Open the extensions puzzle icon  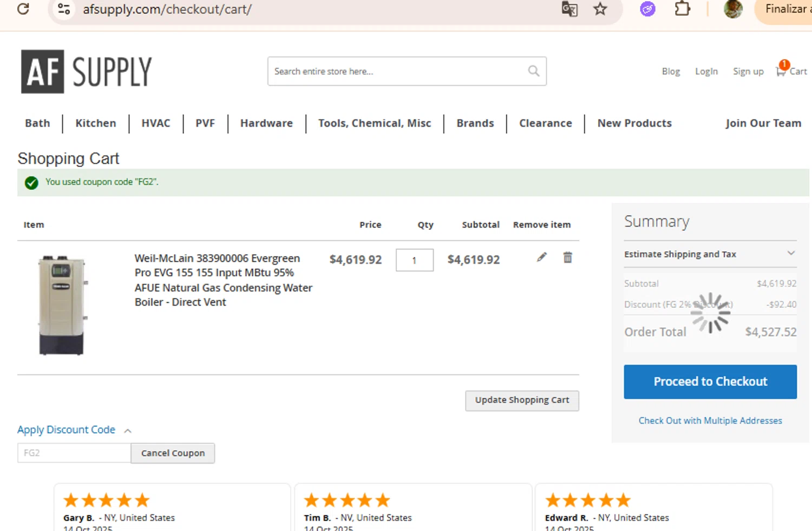pos(683,9)
